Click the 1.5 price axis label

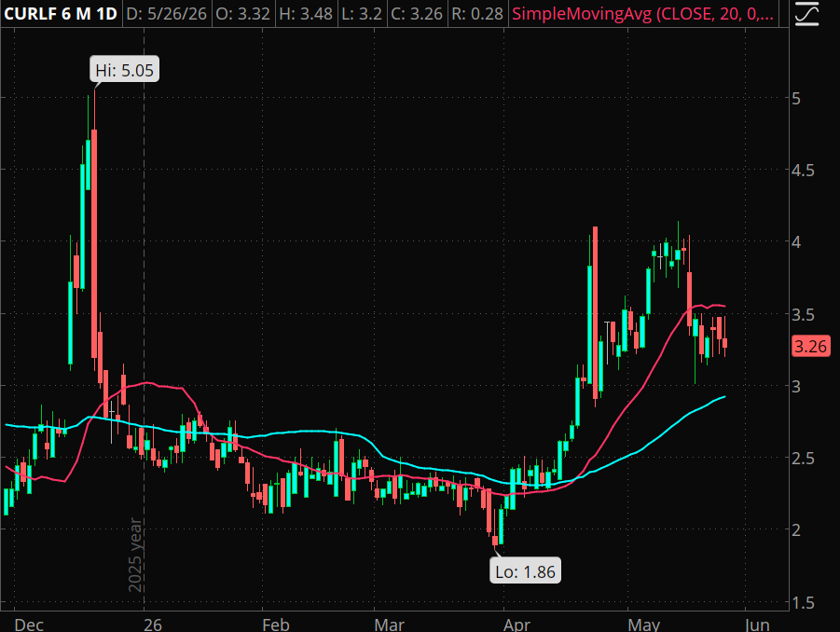(x=803, y=603)
